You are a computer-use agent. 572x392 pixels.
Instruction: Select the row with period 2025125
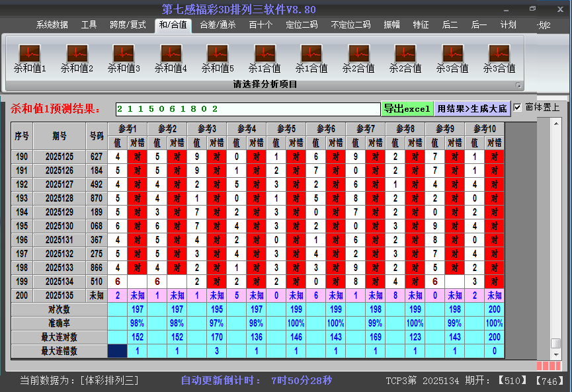point(258,157)
